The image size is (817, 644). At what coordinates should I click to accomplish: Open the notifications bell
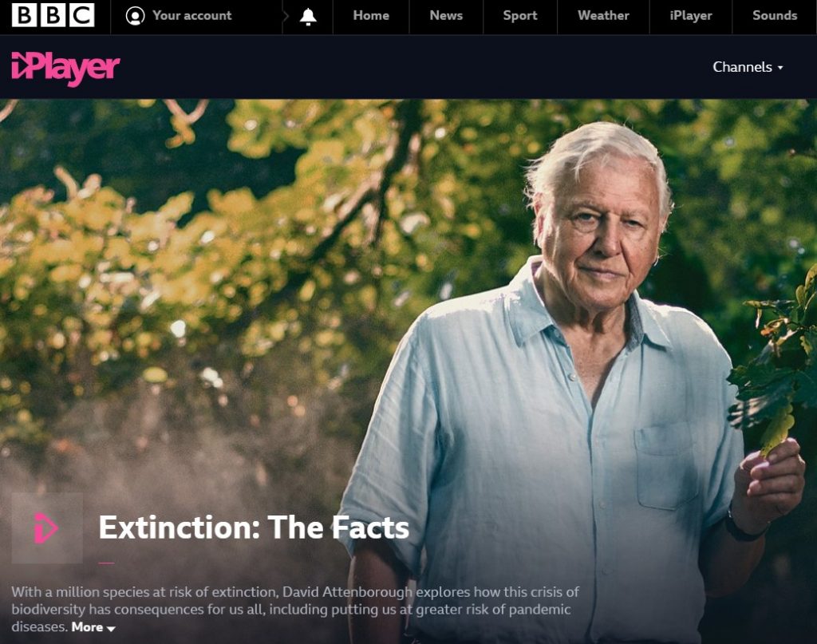click(308, 17)
